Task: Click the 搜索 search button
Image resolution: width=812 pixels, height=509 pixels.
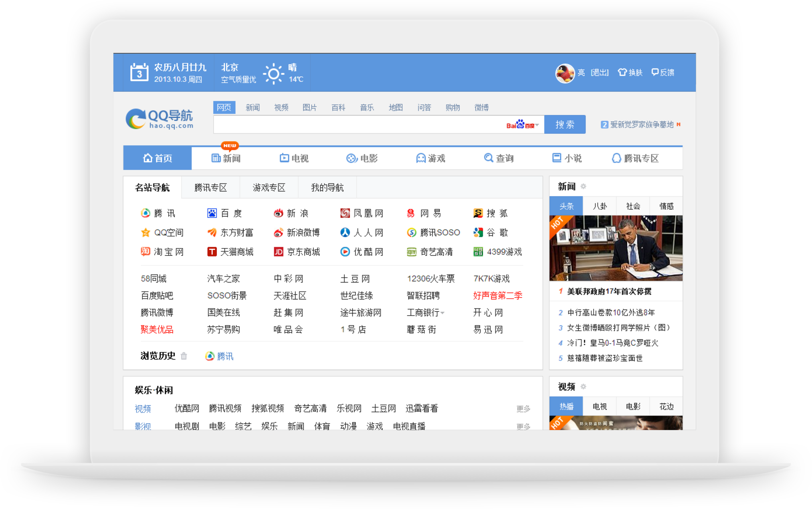Action: (565, 125)
